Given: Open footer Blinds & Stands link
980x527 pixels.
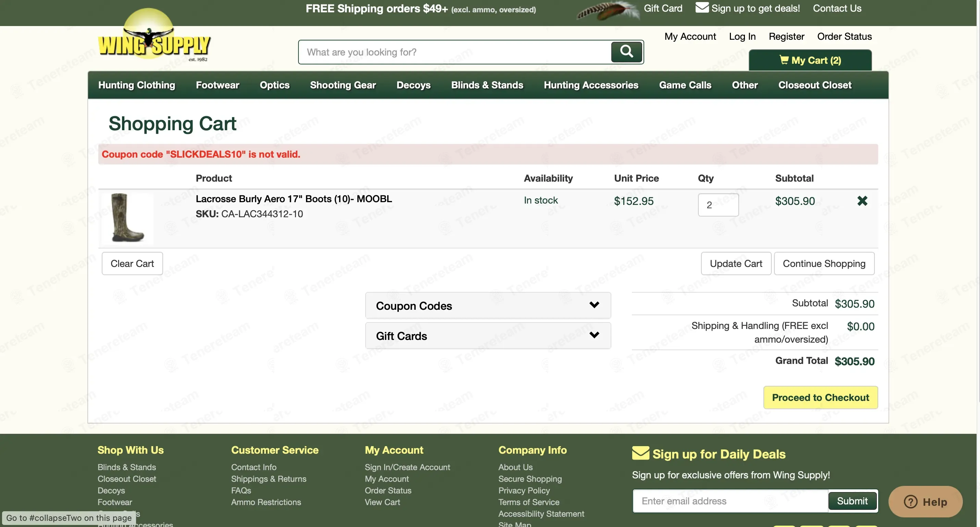Looking at the screenshot, I should click(x=127, y=467).
